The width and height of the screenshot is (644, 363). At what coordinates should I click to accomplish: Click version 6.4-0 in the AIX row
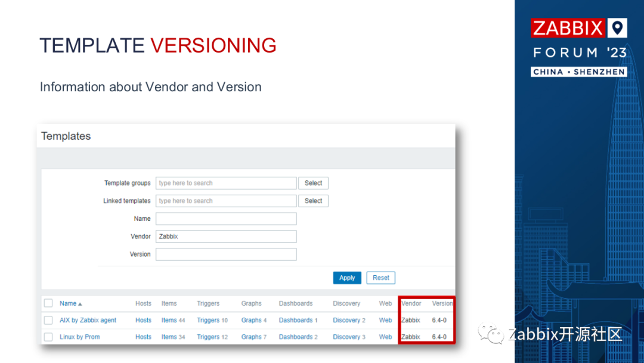[439, 320]
